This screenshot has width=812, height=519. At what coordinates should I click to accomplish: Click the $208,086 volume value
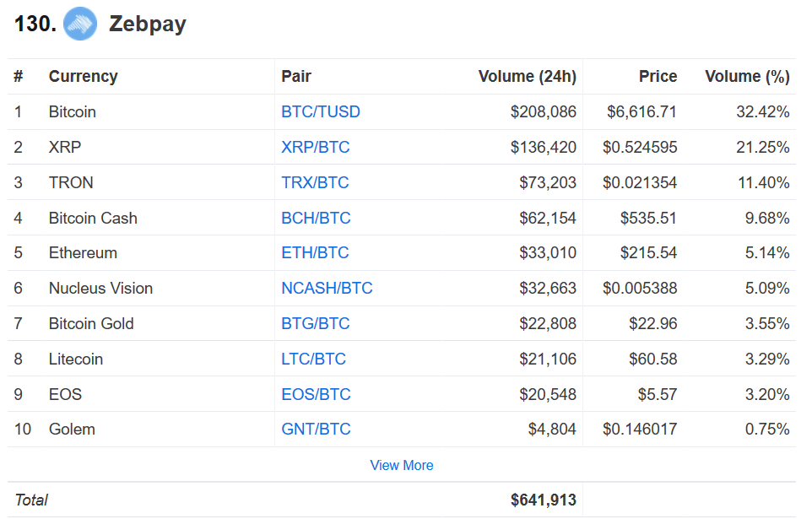coord(544,112)
